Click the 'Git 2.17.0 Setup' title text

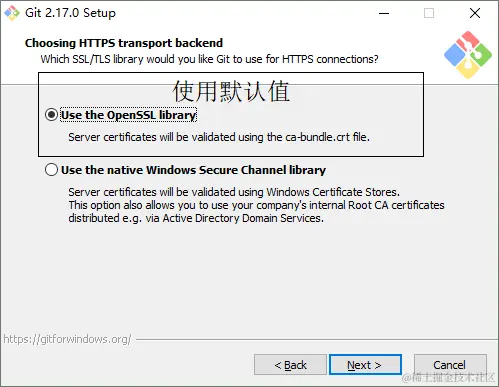[70, 13]
